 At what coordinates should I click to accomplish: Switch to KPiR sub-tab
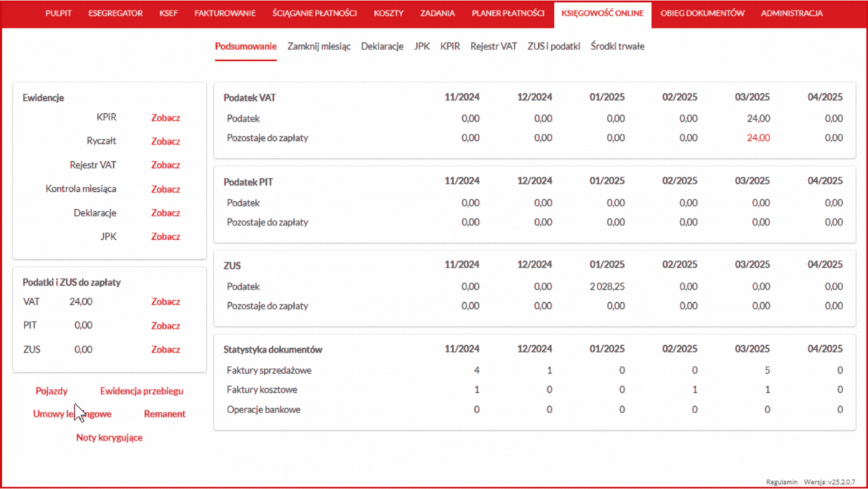tap(450, 47)
